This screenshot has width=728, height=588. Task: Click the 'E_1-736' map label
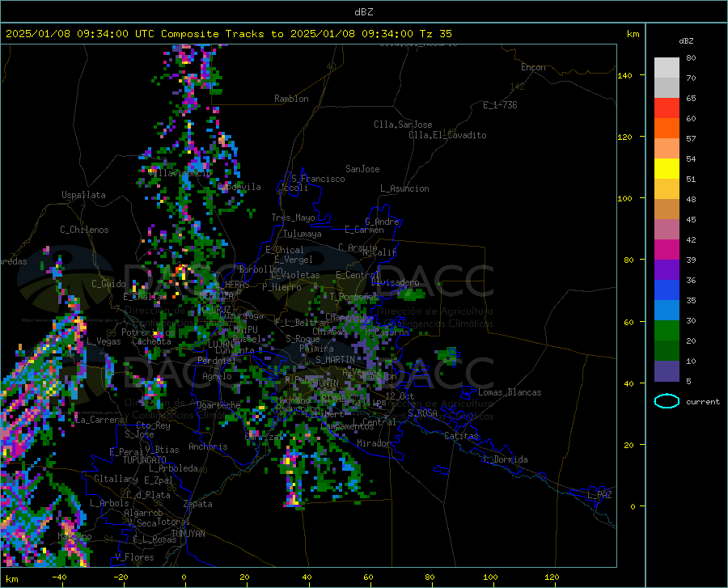(x=500, y=105)
